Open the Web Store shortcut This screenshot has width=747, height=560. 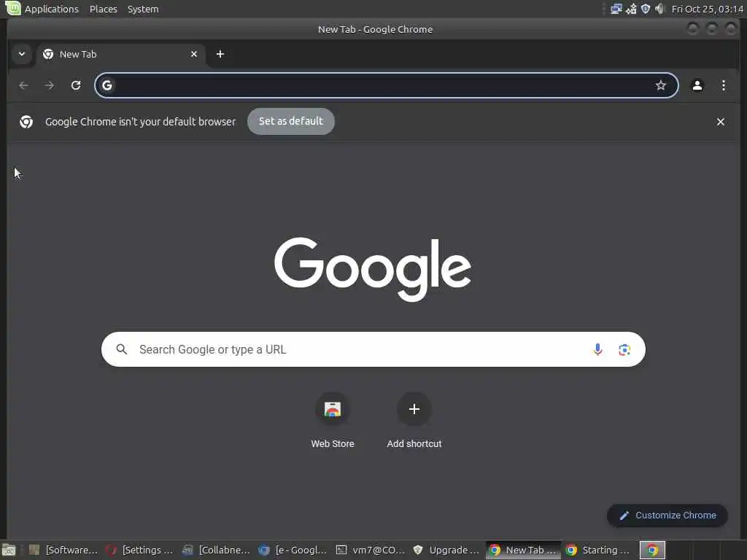[x=333, y=421]
